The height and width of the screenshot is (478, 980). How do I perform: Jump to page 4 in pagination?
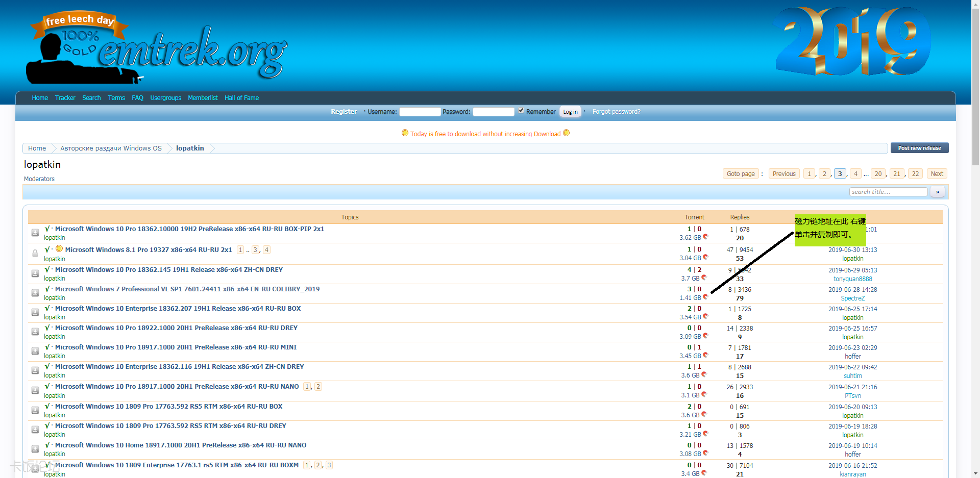coord(855,174)
